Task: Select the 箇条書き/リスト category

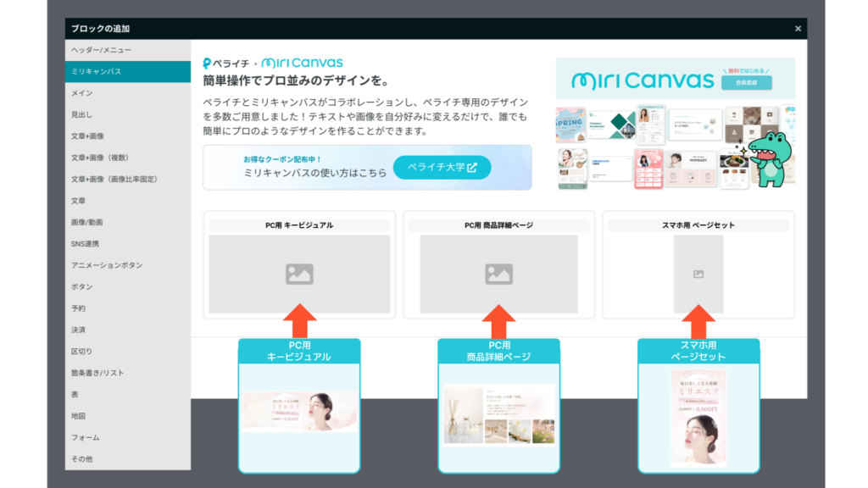Action: [x=128, y=374]
